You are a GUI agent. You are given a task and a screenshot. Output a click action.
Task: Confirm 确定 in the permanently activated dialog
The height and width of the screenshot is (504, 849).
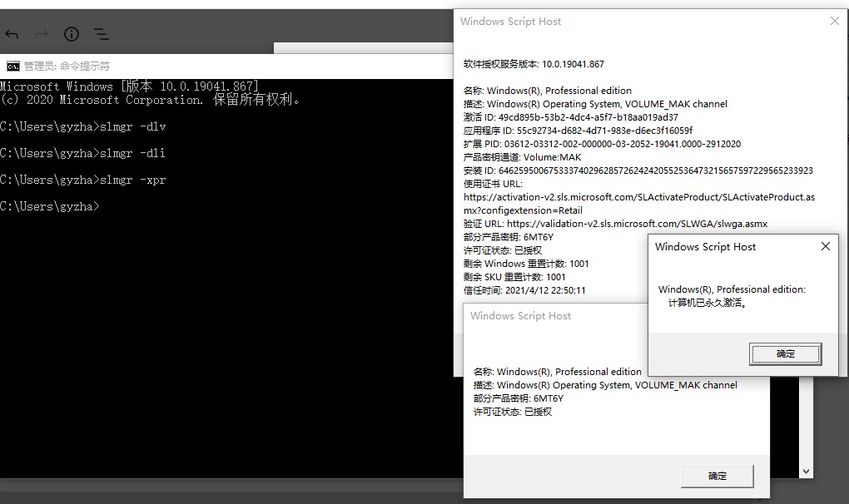786,354
